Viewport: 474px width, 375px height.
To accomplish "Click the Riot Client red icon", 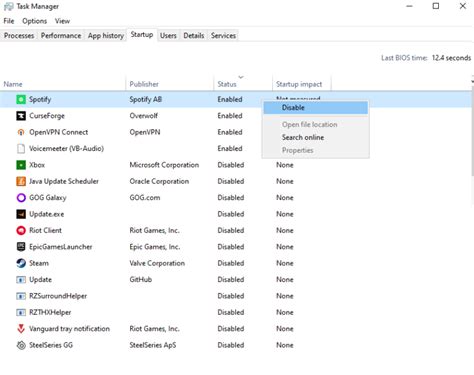I will [21, 230].
